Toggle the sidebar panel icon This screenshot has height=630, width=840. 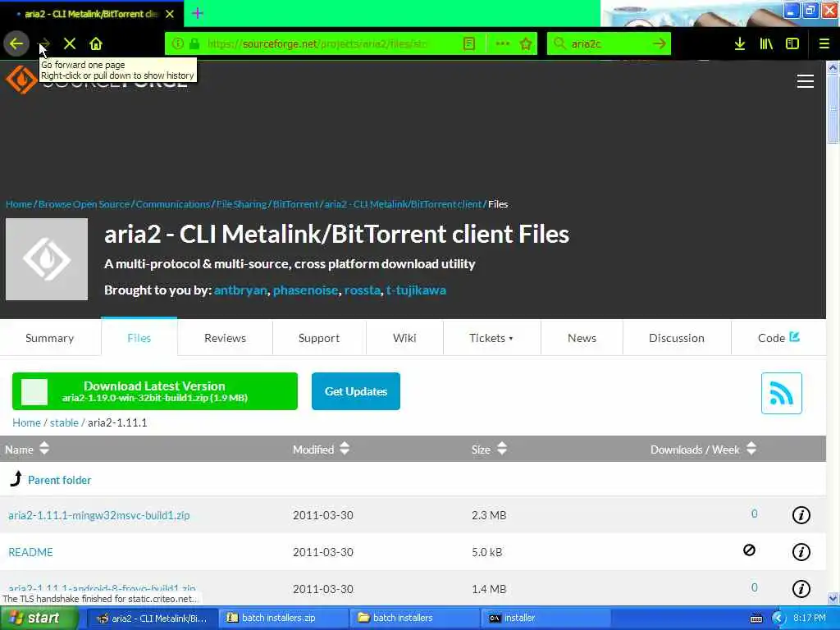(x=792, y=43)
